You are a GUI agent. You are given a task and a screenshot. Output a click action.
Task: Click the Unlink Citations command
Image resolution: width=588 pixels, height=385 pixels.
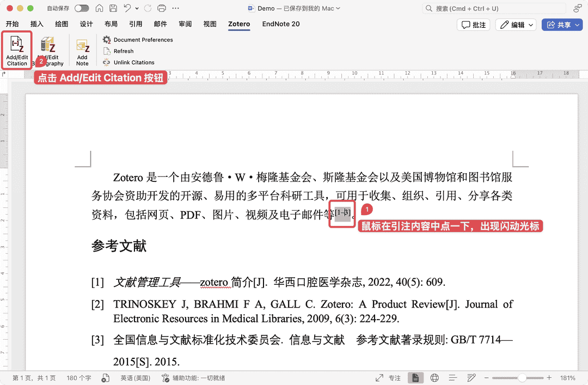tap(133, 63)
